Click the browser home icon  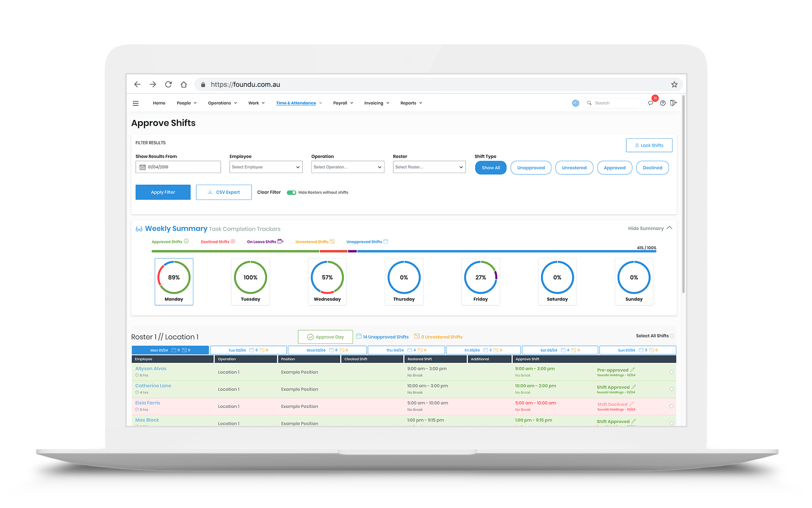tap(184, 85)
